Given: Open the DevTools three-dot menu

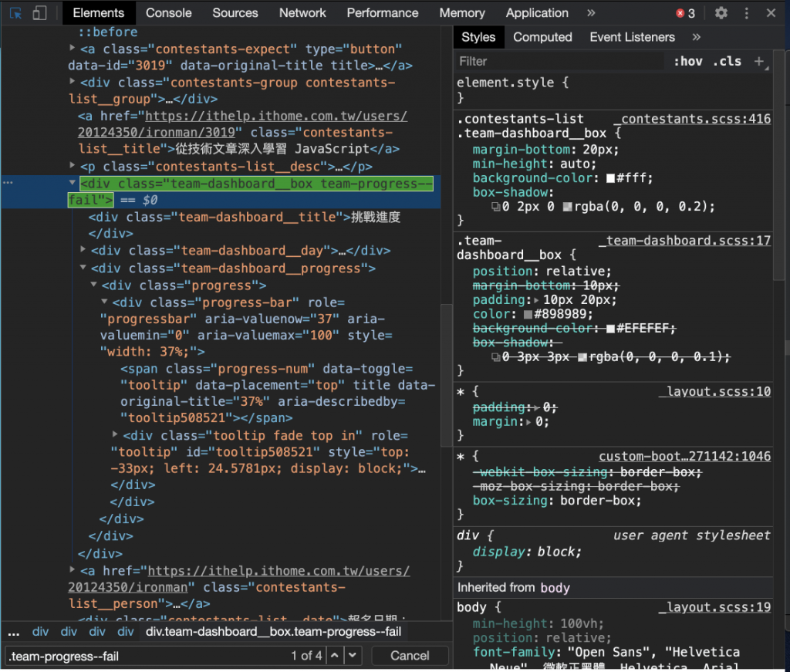Looking at the screenshot, I should click(746, 13).
